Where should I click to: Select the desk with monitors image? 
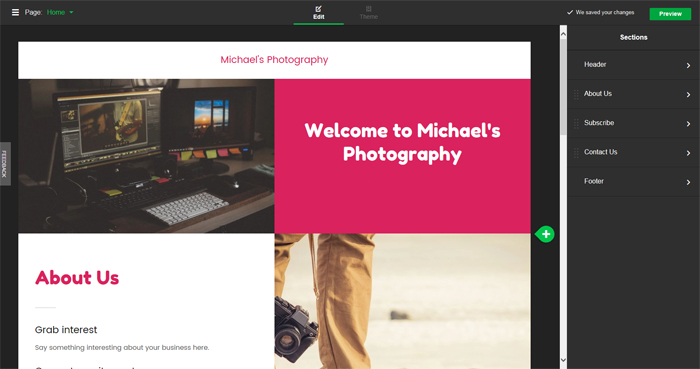[x=146, y=156]
